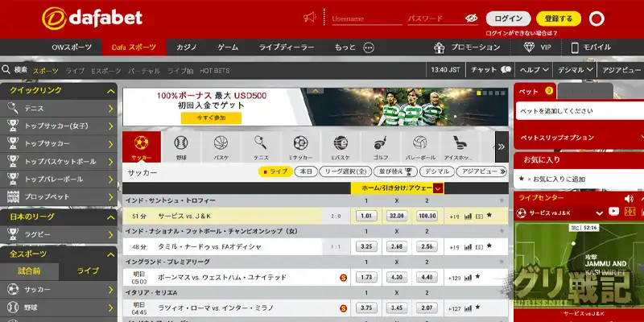Expand the サービス vs J&K match selector
644x322 pixels.
click(599, 213)
